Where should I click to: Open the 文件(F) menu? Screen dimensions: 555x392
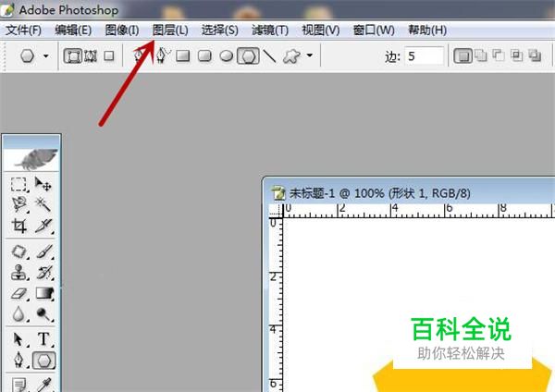[23, 31]
